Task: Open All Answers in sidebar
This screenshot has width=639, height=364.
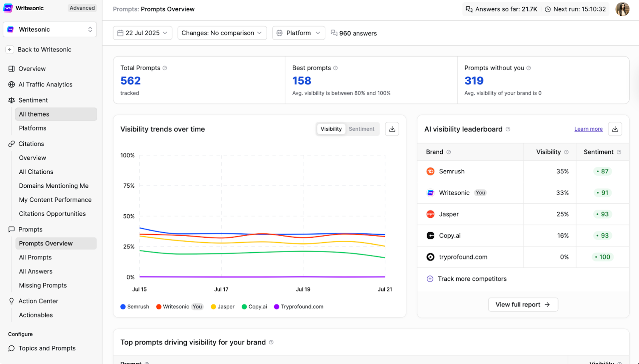Action: click(x=36, y=272)
